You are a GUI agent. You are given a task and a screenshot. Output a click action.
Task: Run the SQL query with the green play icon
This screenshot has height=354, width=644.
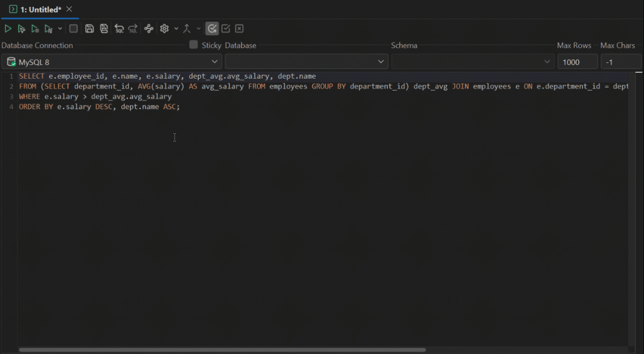click(x=8, y=28)
